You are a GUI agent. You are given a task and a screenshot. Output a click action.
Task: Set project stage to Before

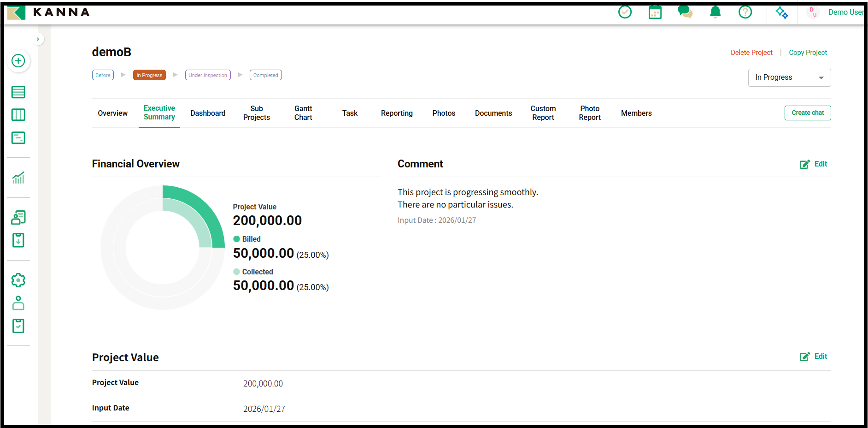[103, 75]
